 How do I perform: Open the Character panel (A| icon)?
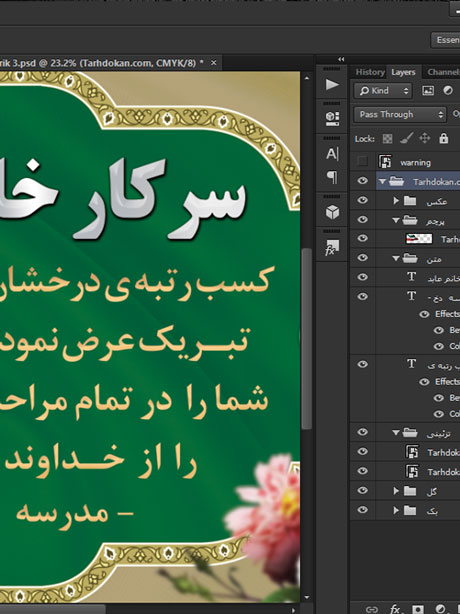click(x=332, y=154)
